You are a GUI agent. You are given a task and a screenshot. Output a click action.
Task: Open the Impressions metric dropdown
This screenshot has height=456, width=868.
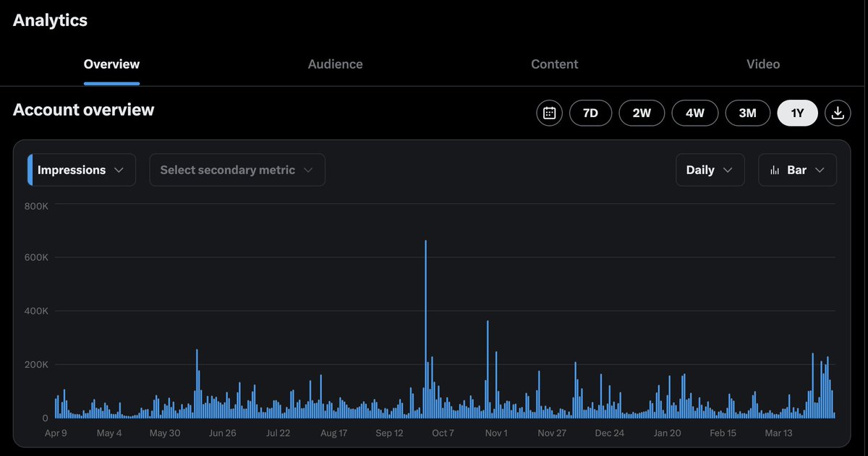pyautogui.click(x=81, y=170)
